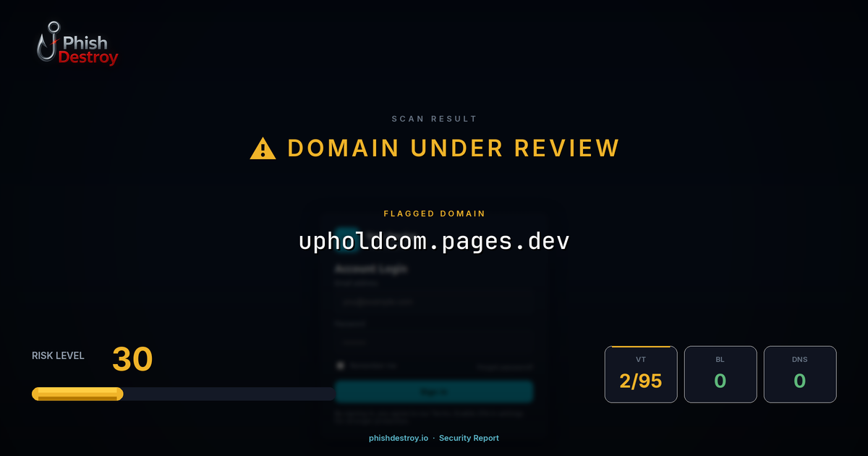Click the warning triangle beside DOMAIN UNDER REVIEW

point(262,148)
